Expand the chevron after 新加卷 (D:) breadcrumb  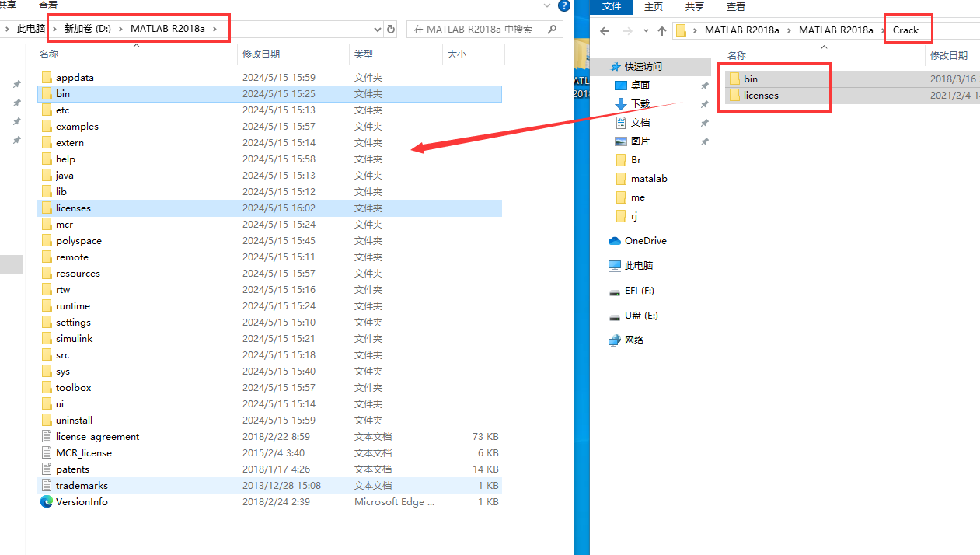[121, 29]
